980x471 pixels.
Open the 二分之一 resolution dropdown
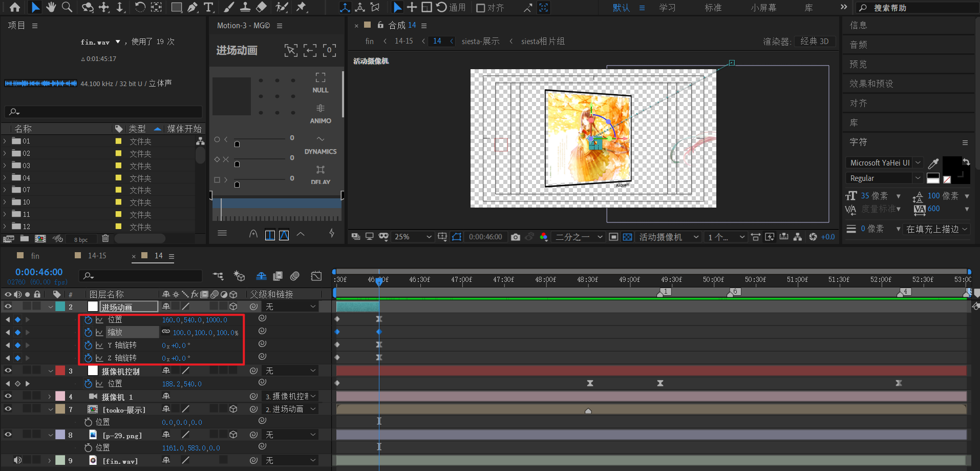click(579, 237)
